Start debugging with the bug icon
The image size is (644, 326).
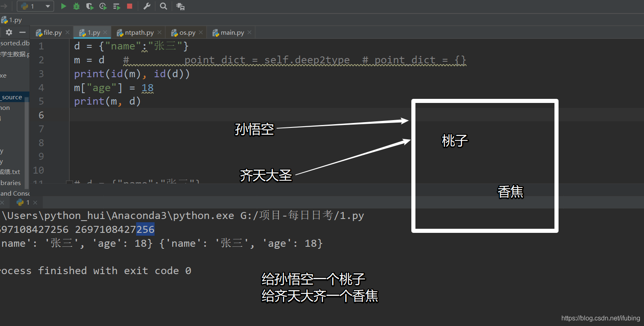[x=76, y=6]
